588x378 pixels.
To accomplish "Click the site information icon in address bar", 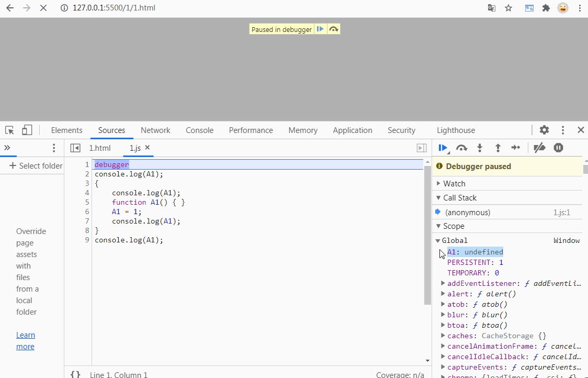I will pos(64,8).
